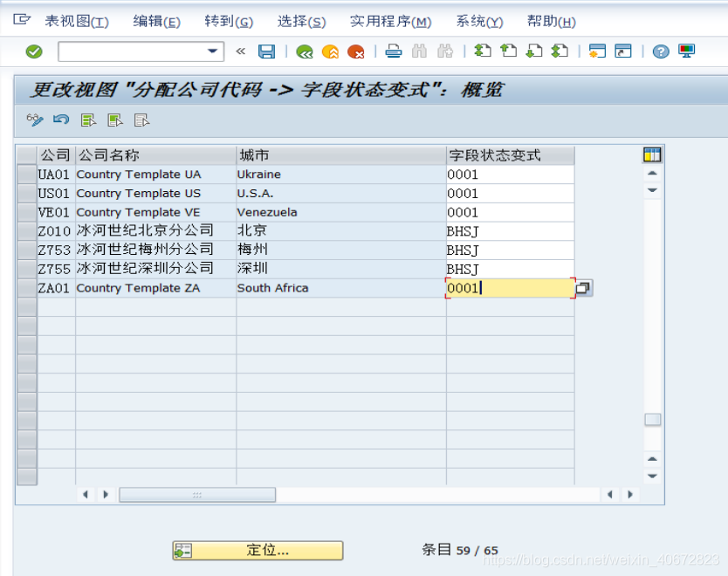
Task: Select row UA01 with its row selector
Action: coord(27,175)
